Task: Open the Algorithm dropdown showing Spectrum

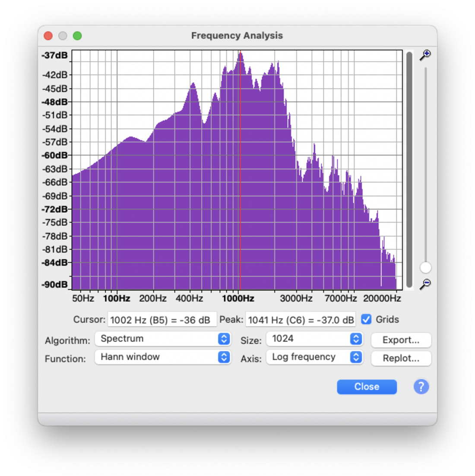Action: 162,339
